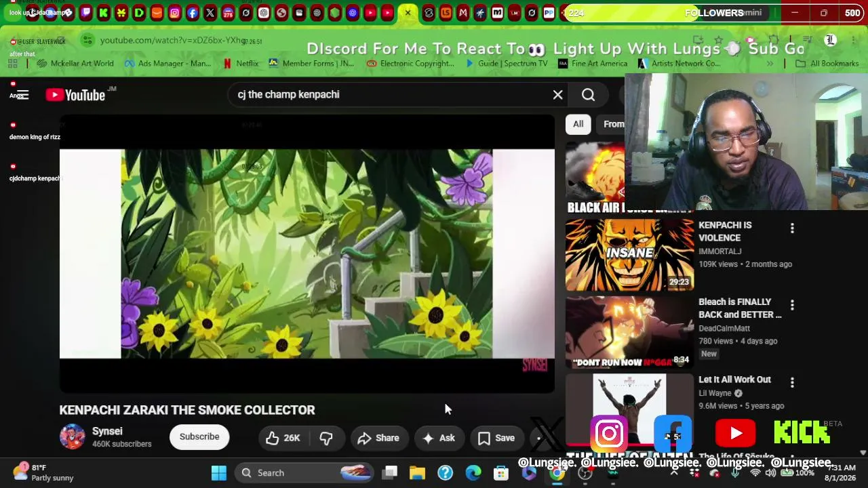This screenshot has width=868, height=488.
Task: Open the Get Help question mark icon
Action: (445, 473)
